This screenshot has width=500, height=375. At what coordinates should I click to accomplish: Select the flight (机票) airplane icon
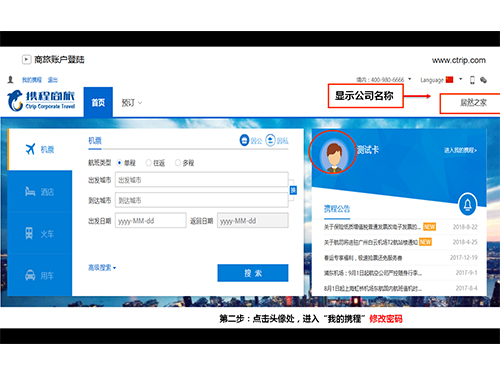coord(30,149)
